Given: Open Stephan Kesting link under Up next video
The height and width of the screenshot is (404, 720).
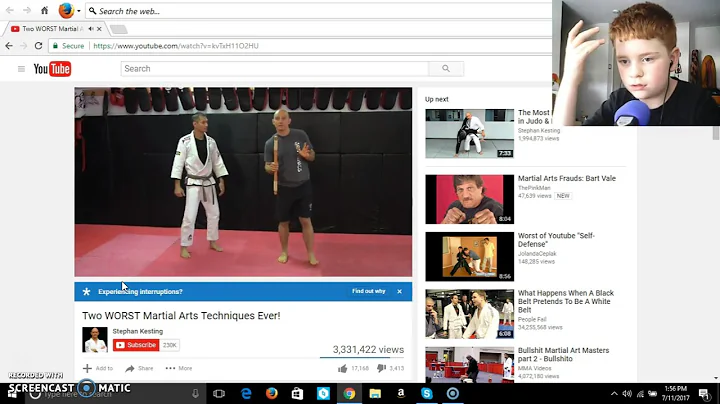Looking at the screenshot, I should pyautogui.click(x=539, y=130).
